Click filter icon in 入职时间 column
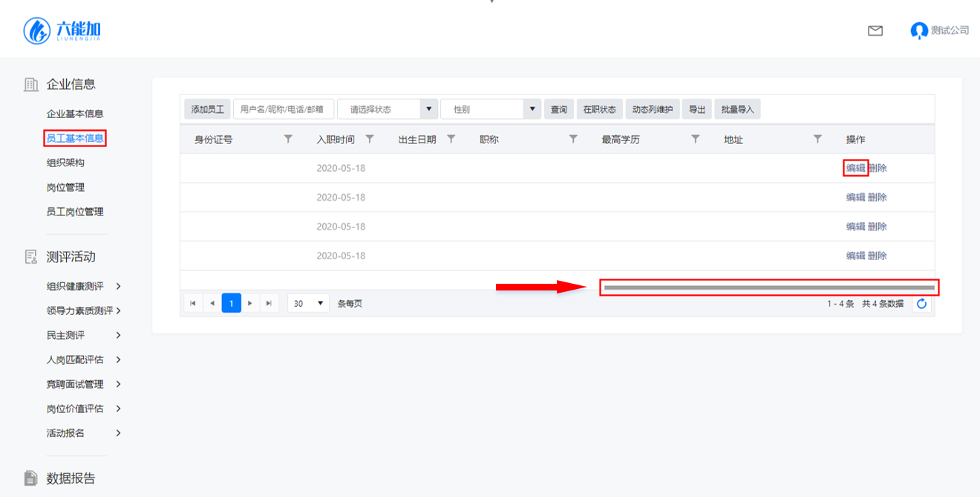The height and width of the screenshot is (497, 980). [x=370, y=139]
